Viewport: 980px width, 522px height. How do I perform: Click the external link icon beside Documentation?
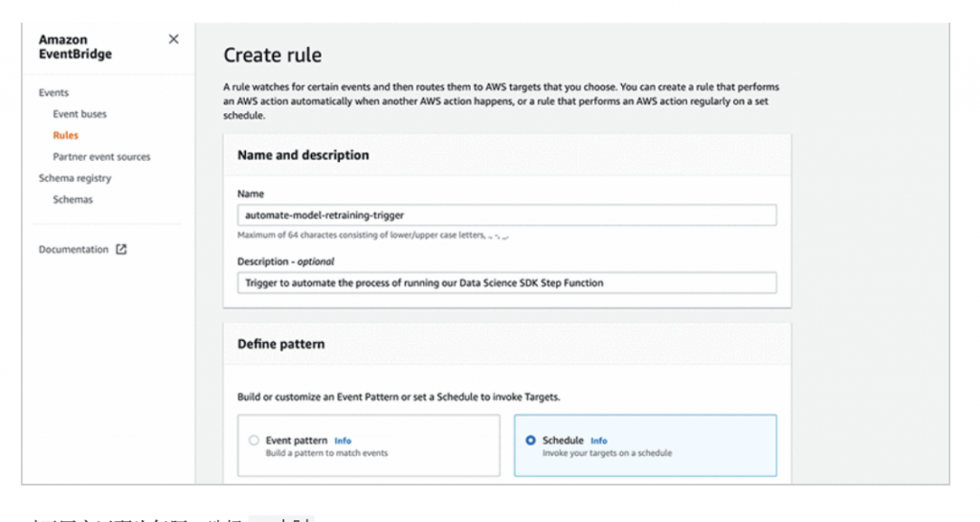(122, 249)
